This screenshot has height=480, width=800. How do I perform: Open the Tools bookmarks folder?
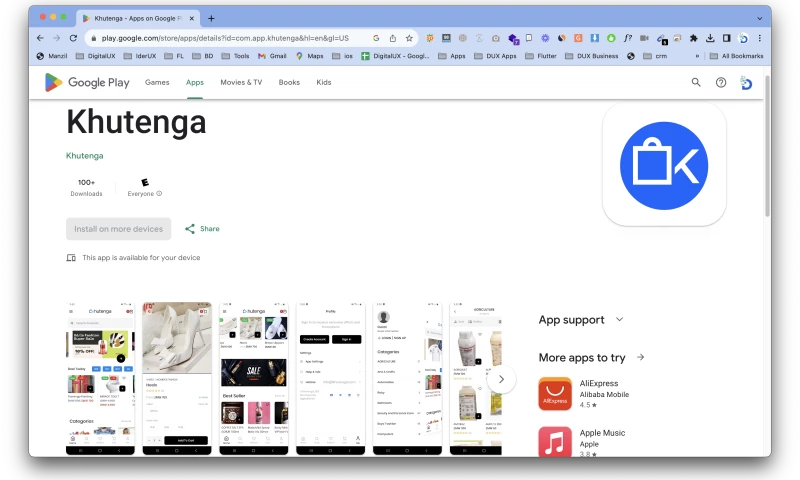235,56
